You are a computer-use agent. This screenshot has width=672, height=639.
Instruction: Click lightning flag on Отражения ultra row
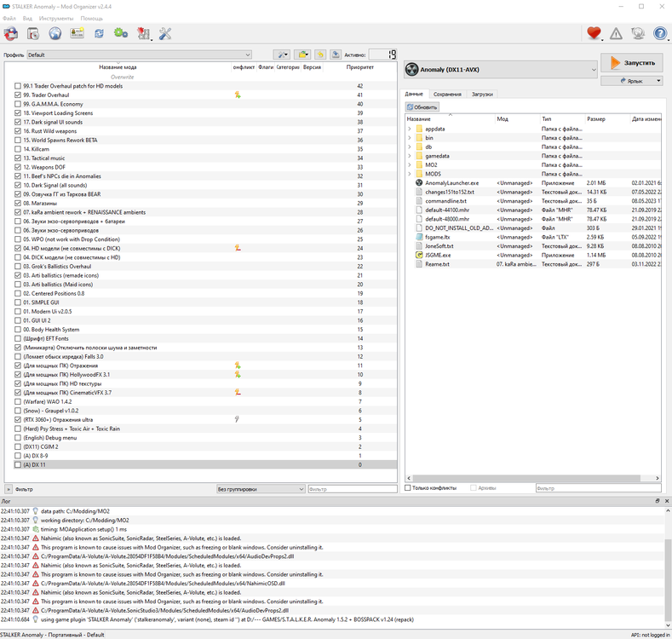coord(237,419)
